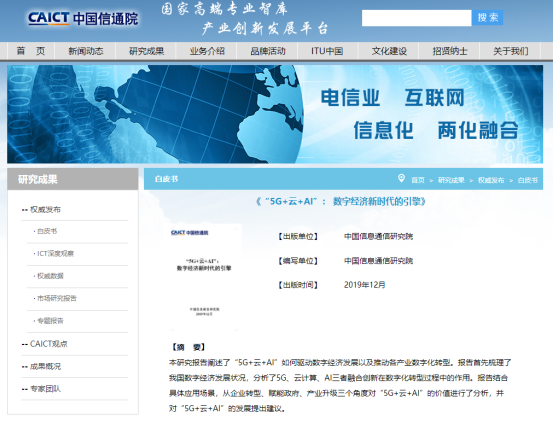Click breadcrumb link 首页
The width and height of the screenshot is (553, 441).
click(418, 180)
